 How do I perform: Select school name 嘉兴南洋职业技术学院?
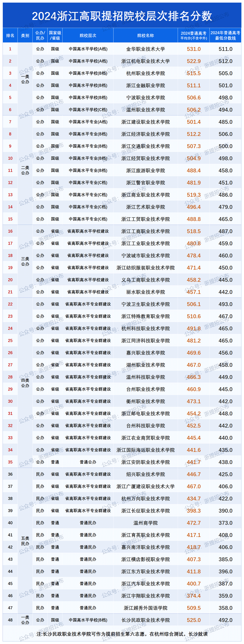pos(145,547)
